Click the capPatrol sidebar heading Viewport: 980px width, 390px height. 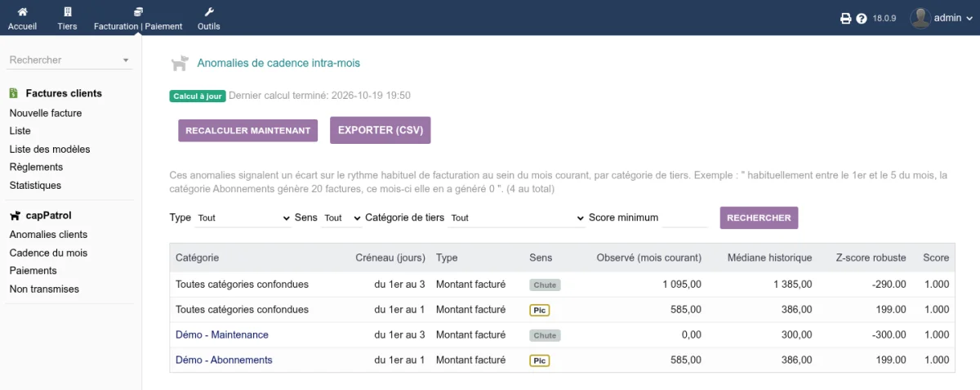coord(48,216)
